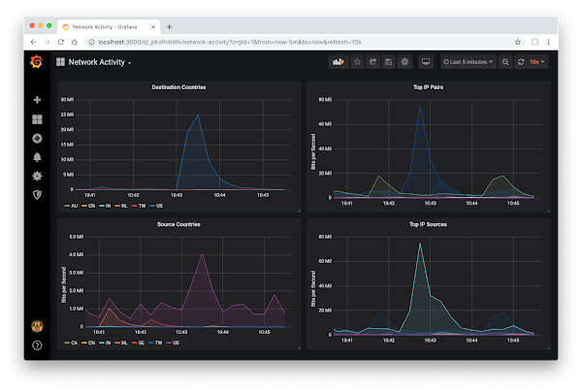The image size is (582, 392).
Task: Click the browser home button
Action: (75, 42)
